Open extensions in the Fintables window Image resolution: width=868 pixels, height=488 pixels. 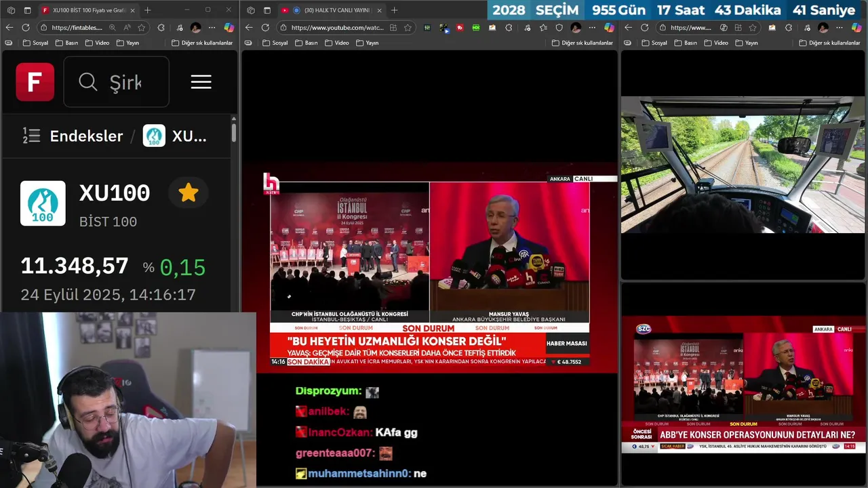161,27
